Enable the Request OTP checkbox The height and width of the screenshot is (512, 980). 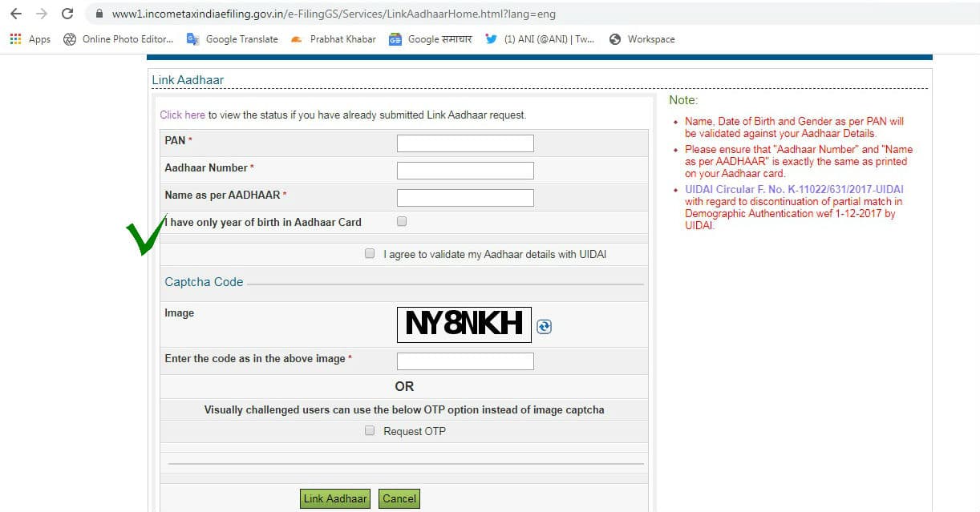pos(370,430)
